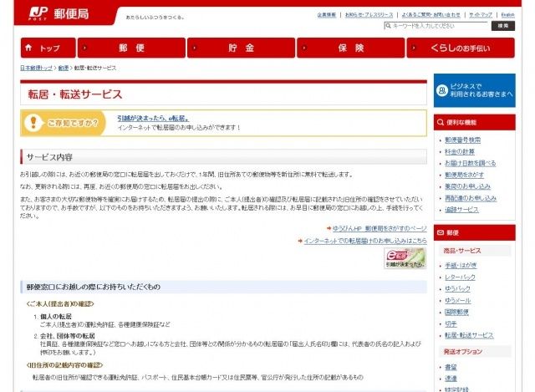Click the 郵便 breadcrumb link
535x392 pixels.
pos(64,68)
